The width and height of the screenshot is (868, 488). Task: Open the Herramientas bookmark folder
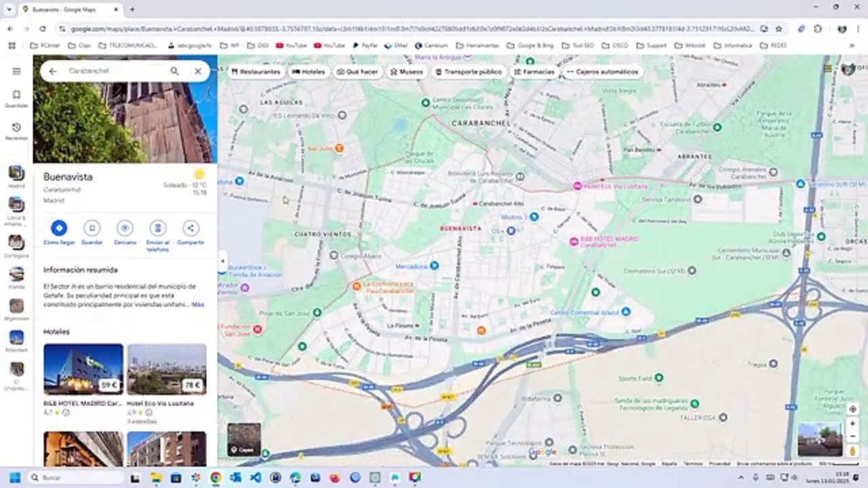(478, 45)
